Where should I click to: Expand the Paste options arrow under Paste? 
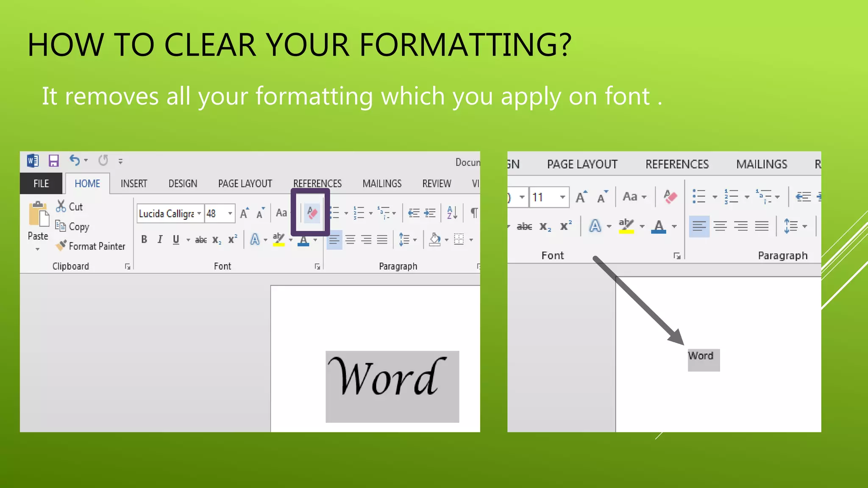(x=38, y=249)
